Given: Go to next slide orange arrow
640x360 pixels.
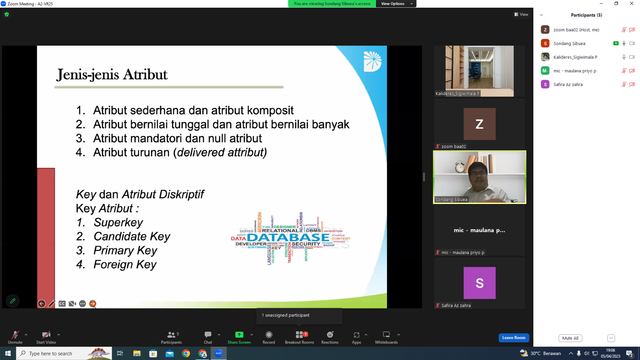Looking at the screenshot, I should [93, 303].
